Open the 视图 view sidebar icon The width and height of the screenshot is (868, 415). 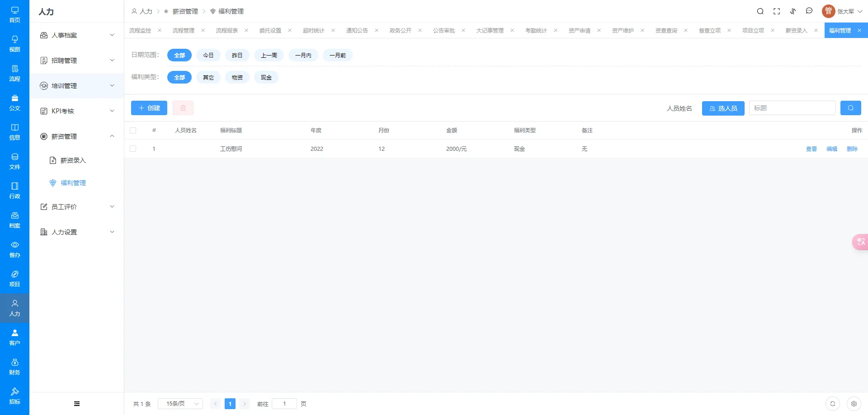(x=14, y=44)
